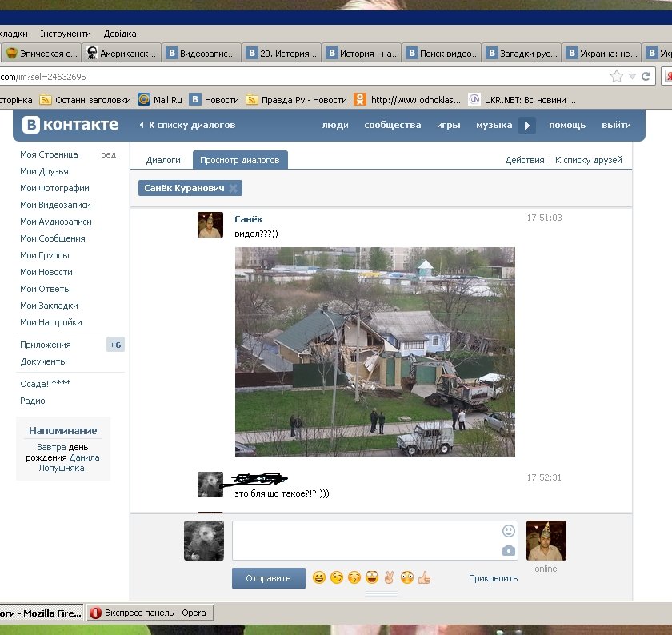
Task: Open the emoji picker smiley in message box
Action: pos(508,531)
